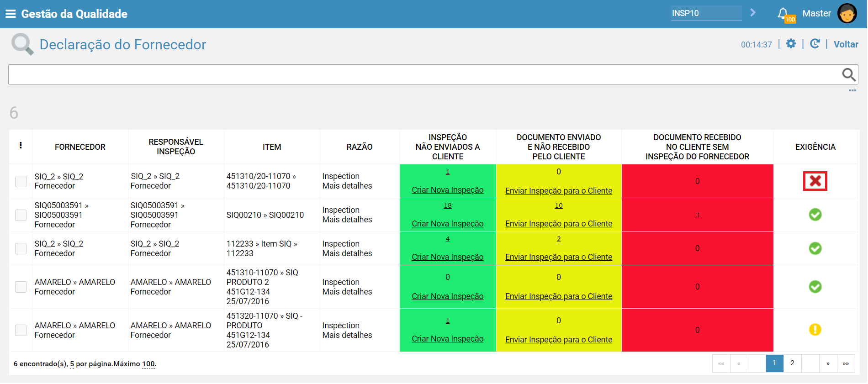This screenshot has height=384, width=868.
Task: Click Mais detalhes for 451310/20-11070 row
Action: coord(347,186)
